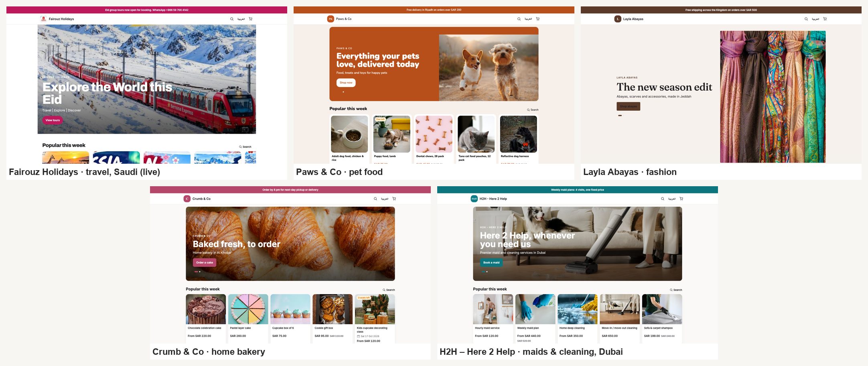Switch Layla Abayas site to Arabic
This screenshot has height=366, width=868.
tap(815, 19)
